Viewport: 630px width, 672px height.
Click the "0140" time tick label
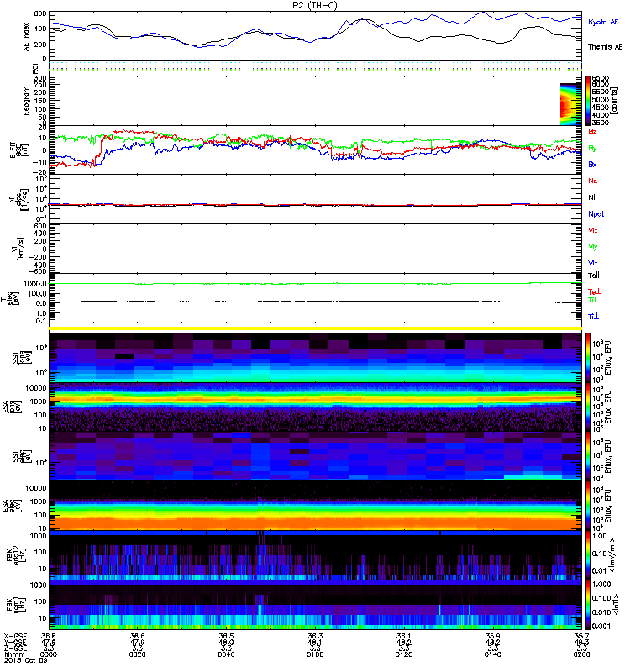pos(492,654)
